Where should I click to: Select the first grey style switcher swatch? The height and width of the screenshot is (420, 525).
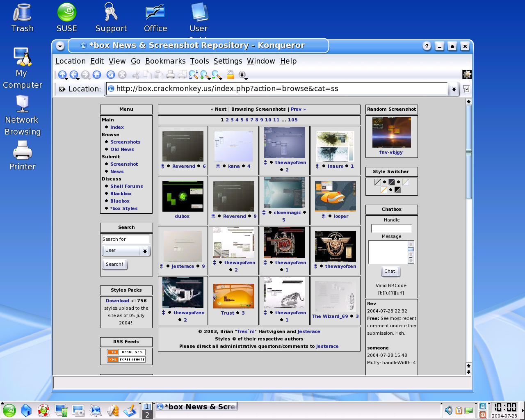378,182
